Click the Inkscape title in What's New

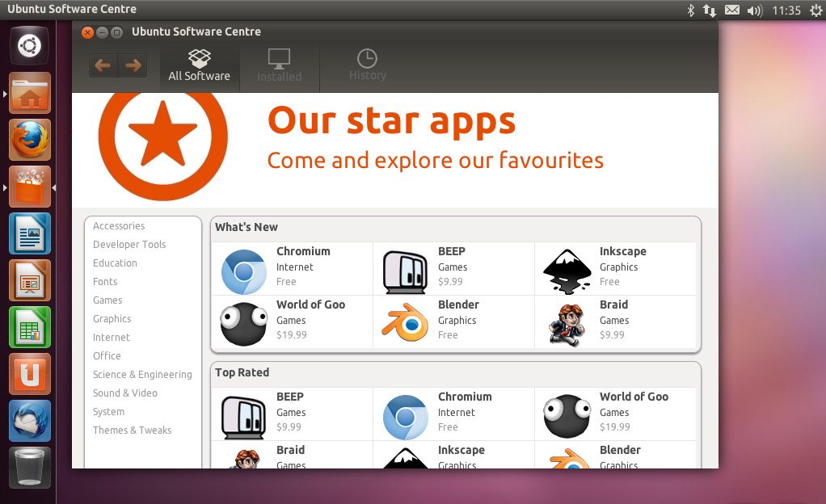622,251
